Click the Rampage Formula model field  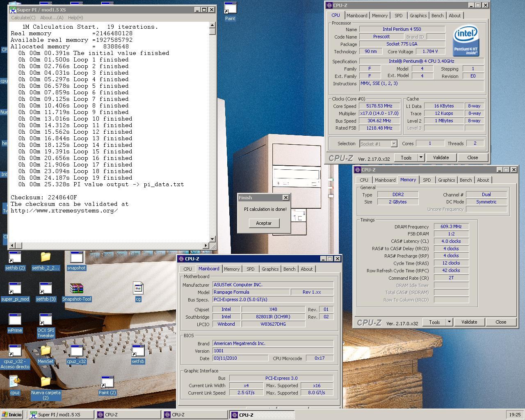pyautogui.click(x=250, y=292)
